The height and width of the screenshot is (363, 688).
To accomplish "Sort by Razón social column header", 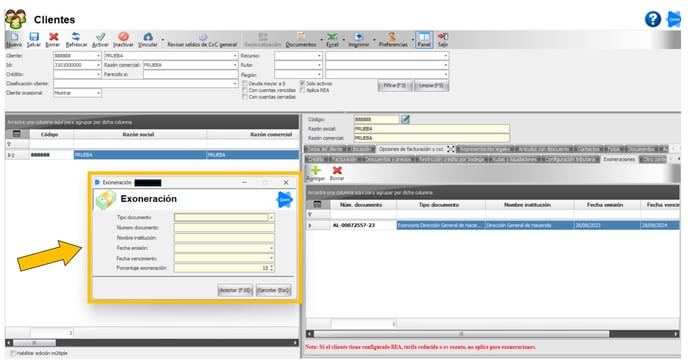I will pyautogui.click(x=140, y=134).
